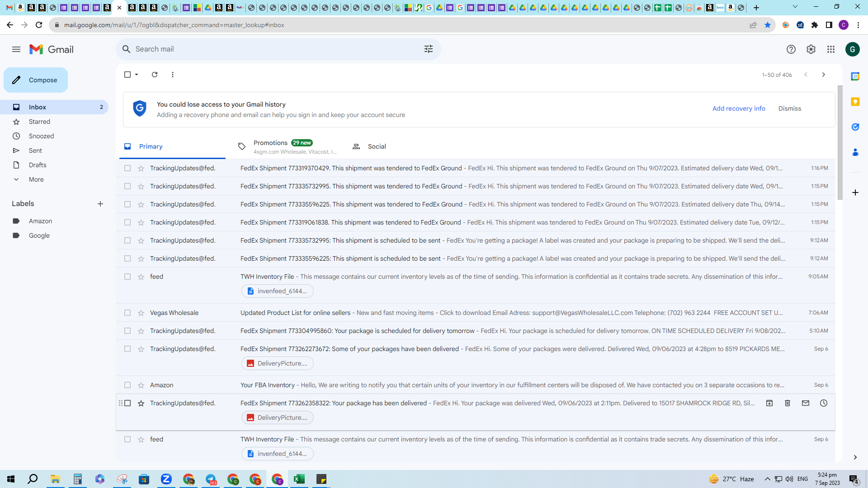
Task: Switch to the Promotions tab
Action: (287, 146)
